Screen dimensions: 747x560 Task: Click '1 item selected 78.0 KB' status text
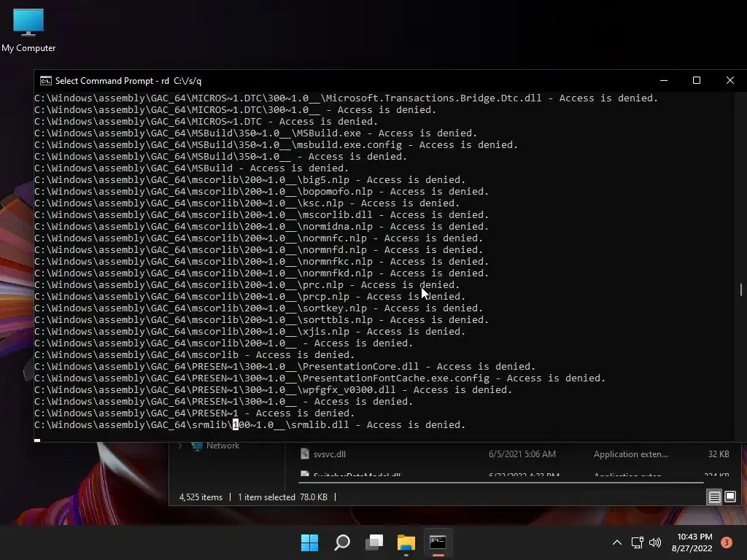282,497
